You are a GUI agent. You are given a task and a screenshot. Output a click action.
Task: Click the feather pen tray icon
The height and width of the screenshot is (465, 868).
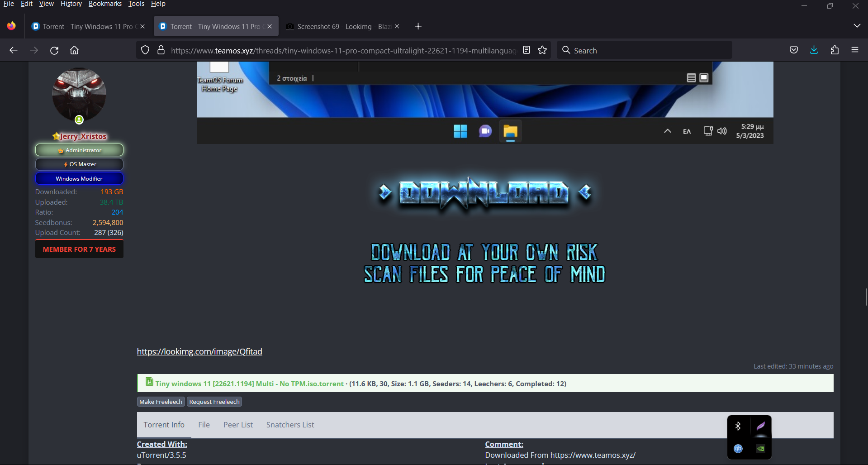761,426
